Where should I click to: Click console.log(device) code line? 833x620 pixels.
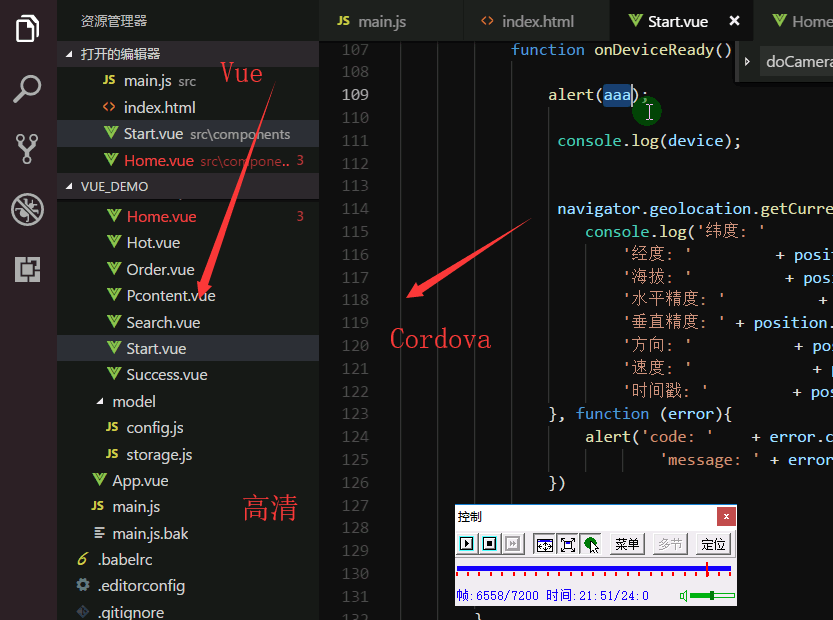[x=649, y=141]
